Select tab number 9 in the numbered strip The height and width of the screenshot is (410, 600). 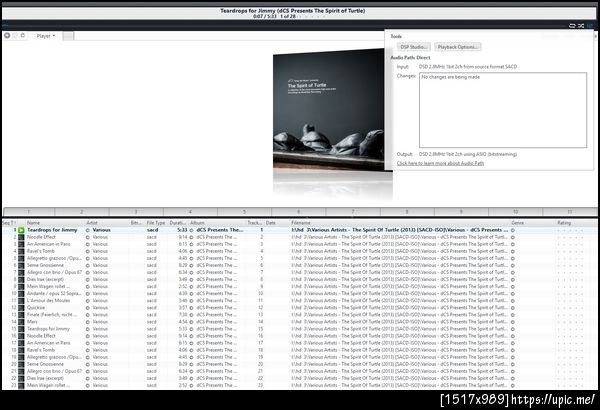click(x=461, y=212)
